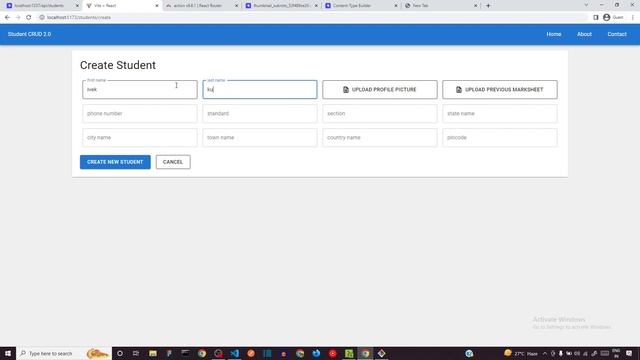Image resolution: width=640 pixels, height=360 pixels.
Task: Click Upload Previous Marksheet button
Action: (500, 89)
